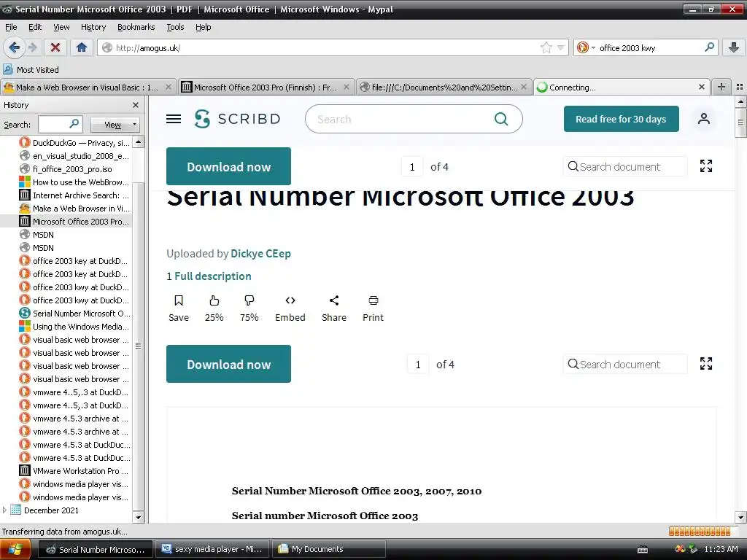Go to the Home page icon
This screenshot has height=560, width=747.
(x=82, y=47)
